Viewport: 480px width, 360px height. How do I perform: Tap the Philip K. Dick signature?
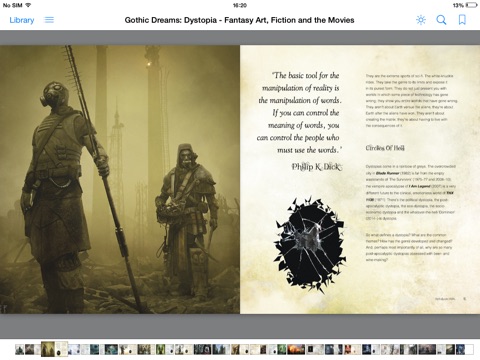(317, 167)
